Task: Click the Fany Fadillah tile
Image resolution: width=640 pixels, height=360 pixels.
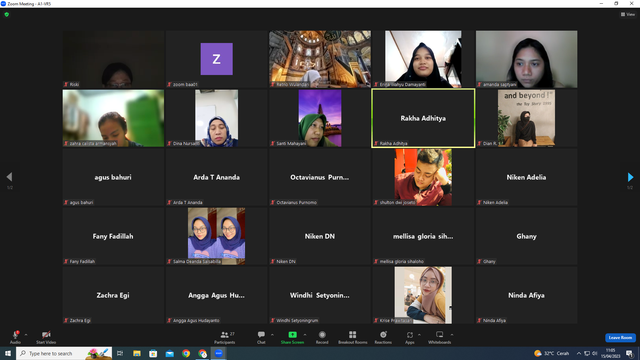Action: 113,236
